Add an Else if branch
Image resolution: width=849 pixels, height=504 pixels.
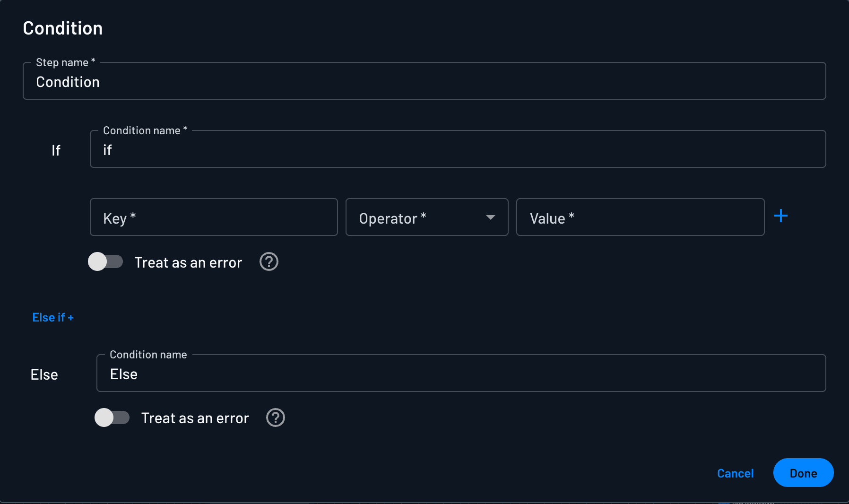pyautogui.click(x=52, y=317)
